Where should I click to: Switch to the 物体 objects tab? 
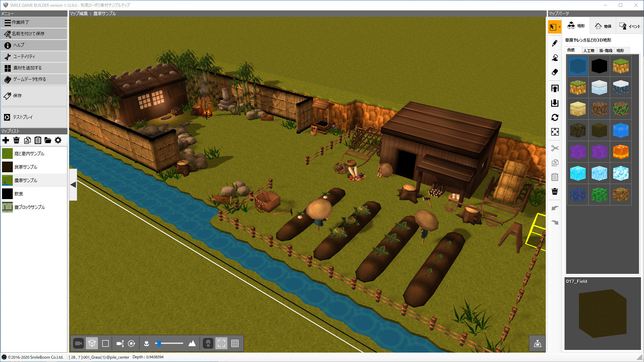(x=603, y=25)
